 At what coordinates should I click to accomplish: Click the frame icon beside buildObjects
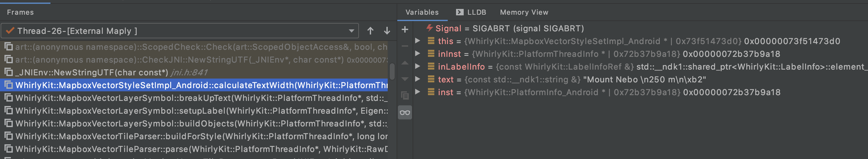[x=8, y=123]
